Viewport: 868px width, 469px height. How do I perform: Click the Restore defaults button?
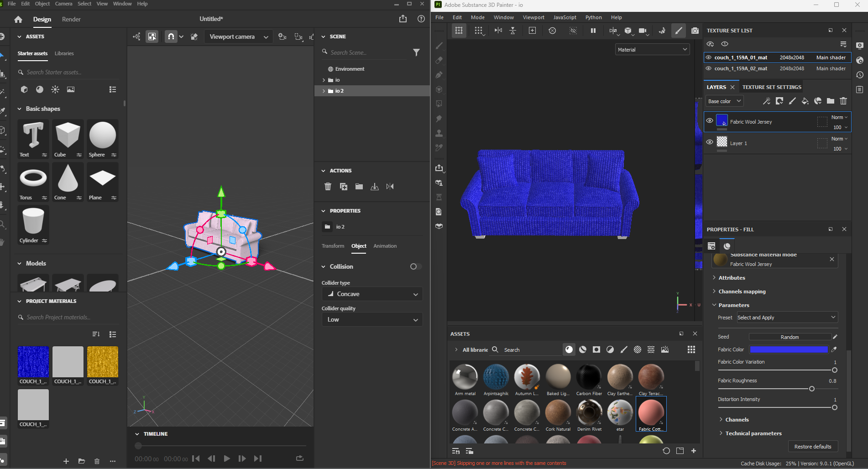coord(813,446)
